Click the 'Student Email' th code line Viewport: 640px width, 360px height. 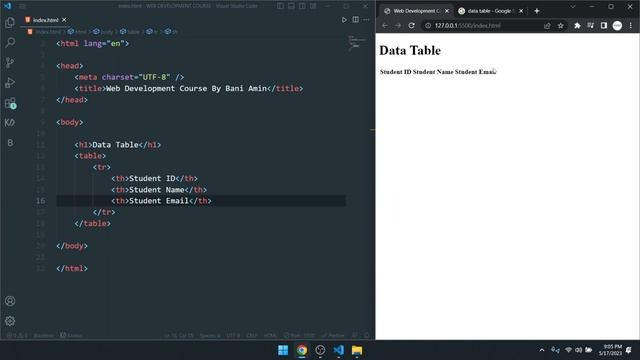point(161,201)
